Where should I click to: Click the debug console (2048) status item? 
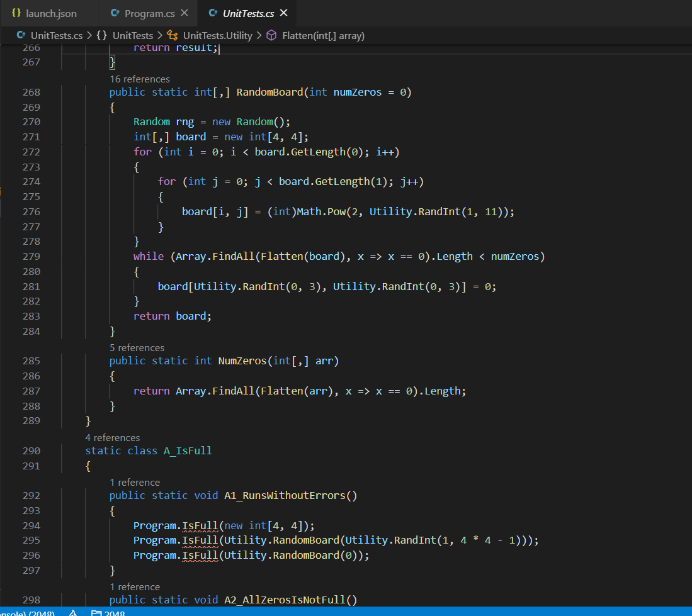27,612
